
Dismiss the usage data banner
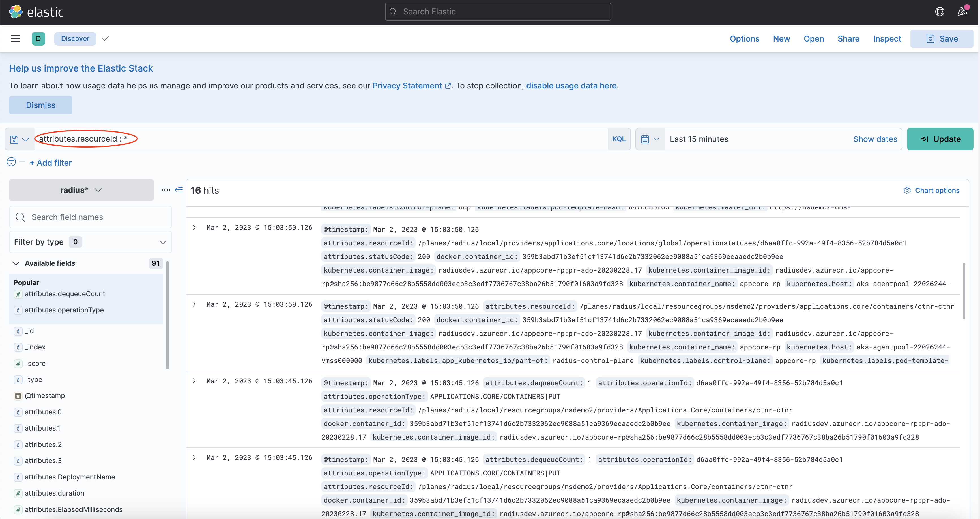[41, 105]
